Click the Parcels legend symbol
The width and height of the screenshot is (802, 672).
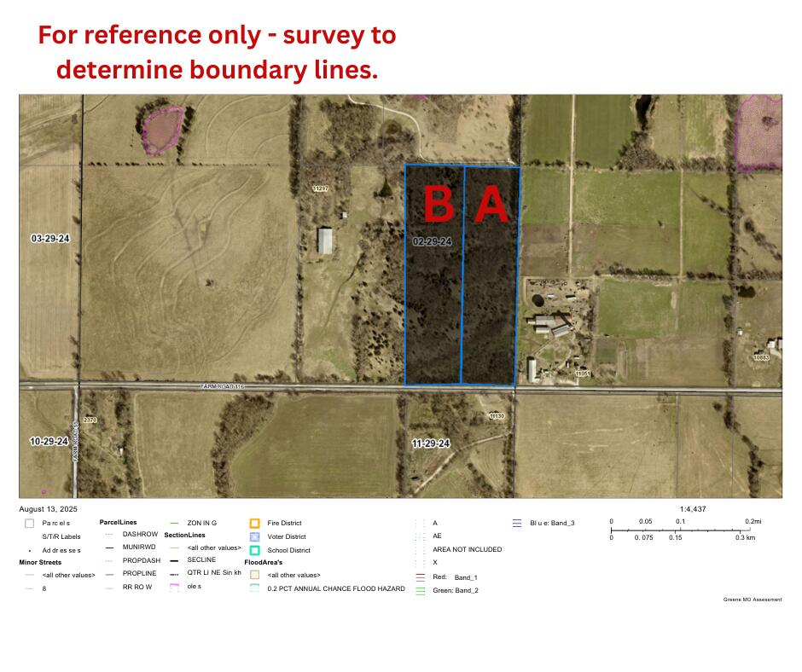pos(29,523)
